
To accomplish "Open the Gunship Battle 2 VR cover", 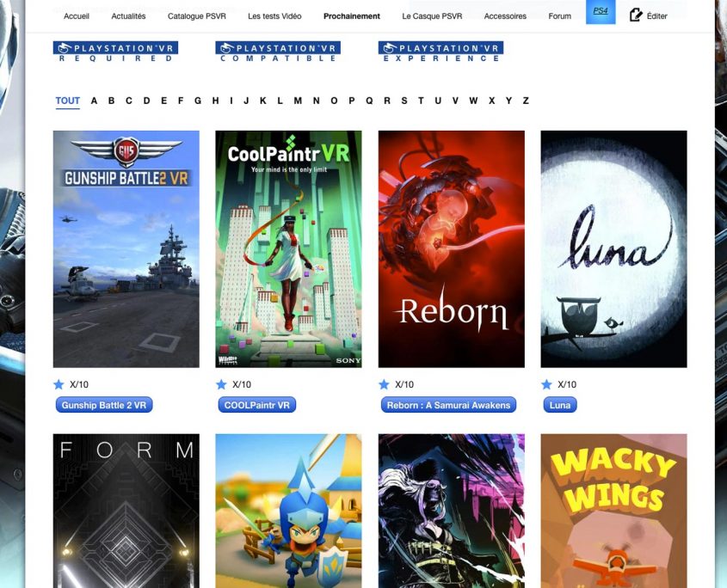I will (126, 249).
